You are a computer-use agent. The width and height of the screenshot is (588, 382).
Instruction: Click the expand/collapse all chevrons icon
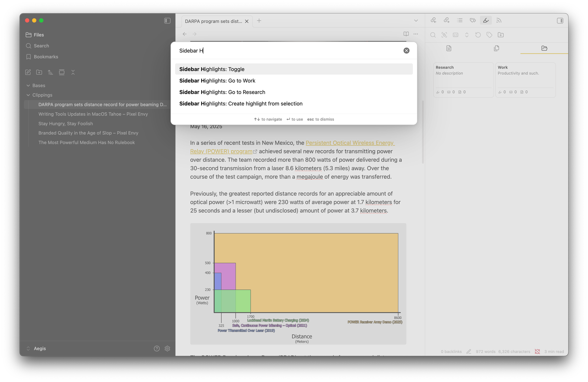tap(467, 35)
